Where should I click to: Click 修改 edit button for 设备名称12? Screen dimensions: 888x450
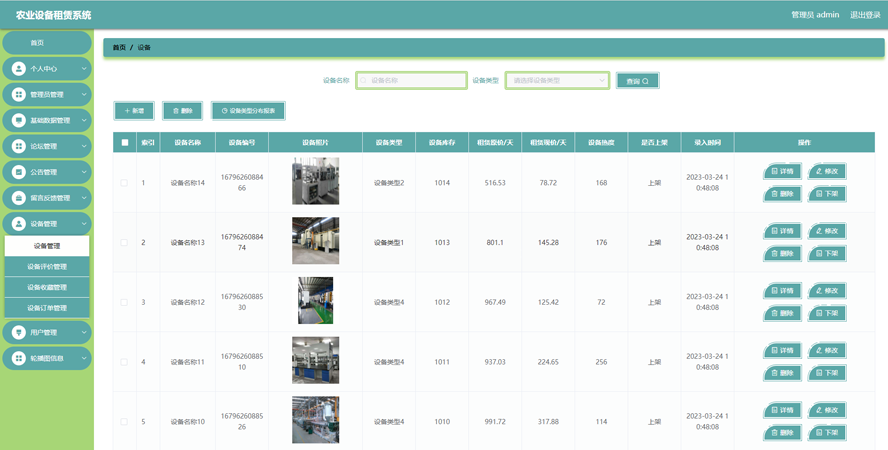827,290
